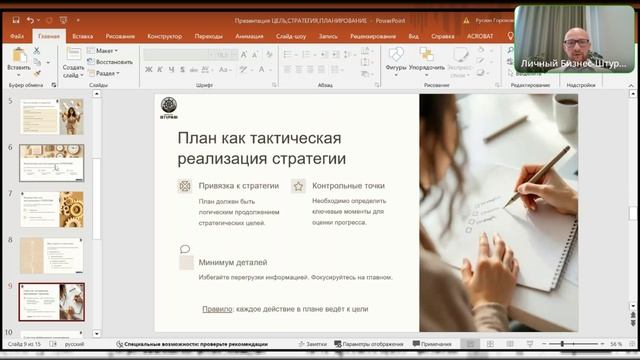The image size is (640, 360).
Task: Toggle center text alignment
Action: point(299,70)
